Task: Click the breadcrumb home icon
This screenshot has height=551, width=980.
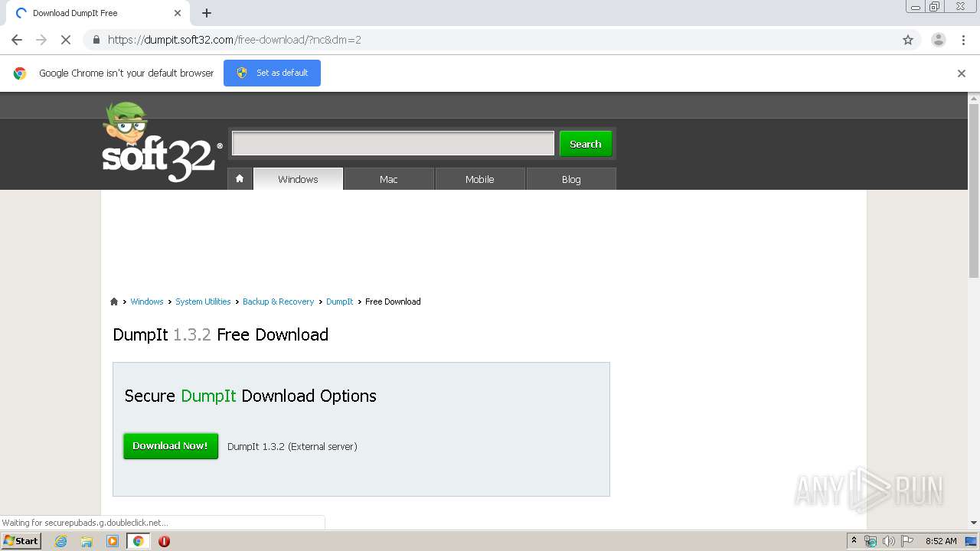Action: pyautogui.click(x=114, y=302)
